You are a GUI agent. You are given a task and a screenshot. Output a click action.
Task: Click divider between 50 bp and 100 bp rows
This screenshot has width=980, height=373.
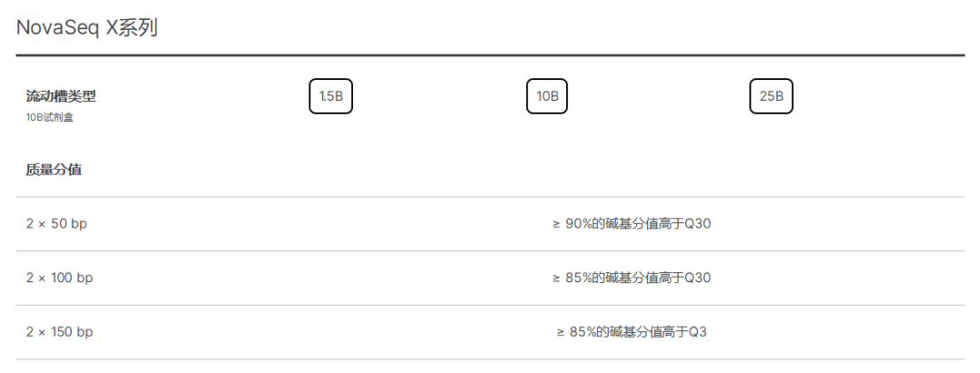[x=490, y=251]
